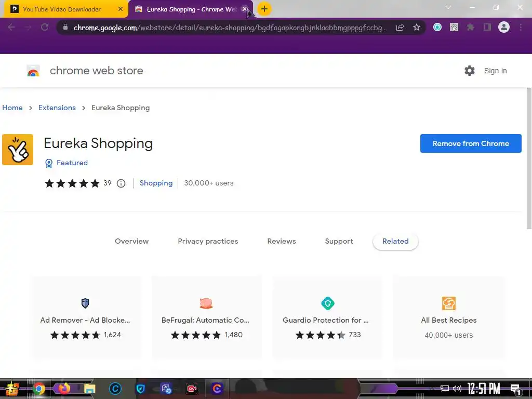Click the rating info icon
532x399 pixels.
tap(121, 183)
